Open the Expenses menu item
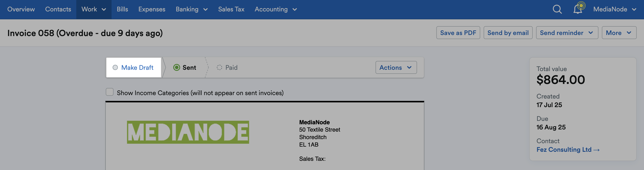The width and height of the screenshot is (644, 170). (x=152, y=9)
